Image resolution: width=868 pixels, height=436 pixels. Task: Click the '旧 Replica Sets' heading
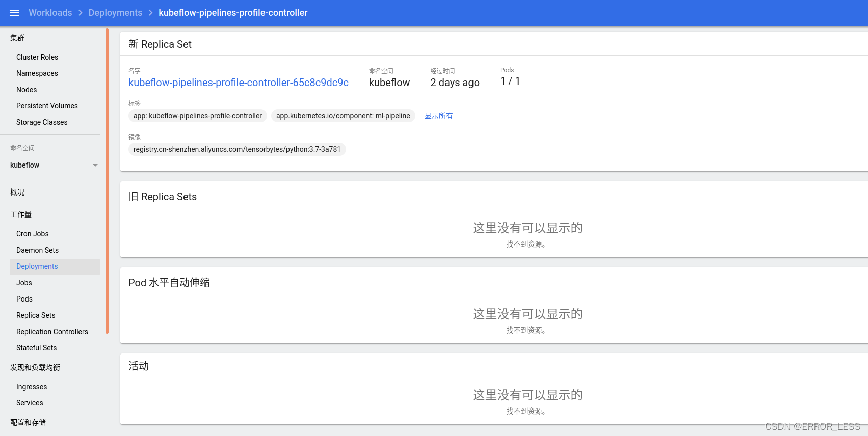(x=163, y=197)
